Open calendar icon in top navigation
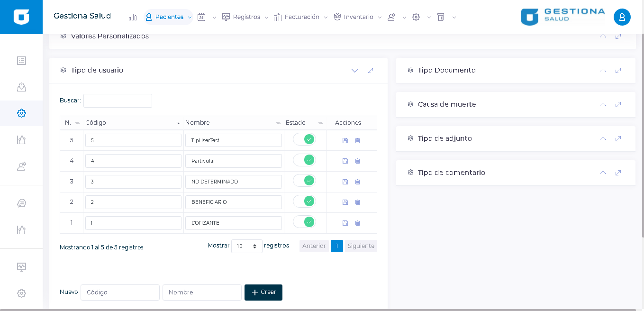Viewport: 644px width, 311px height. [202, 17]
